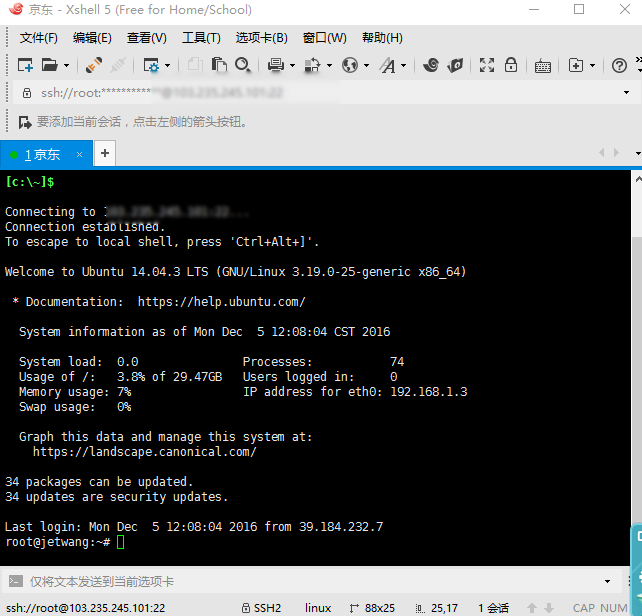The image size is (642, 616).
Task: Open the 窗口(W) menu
Action: [324, 38]
